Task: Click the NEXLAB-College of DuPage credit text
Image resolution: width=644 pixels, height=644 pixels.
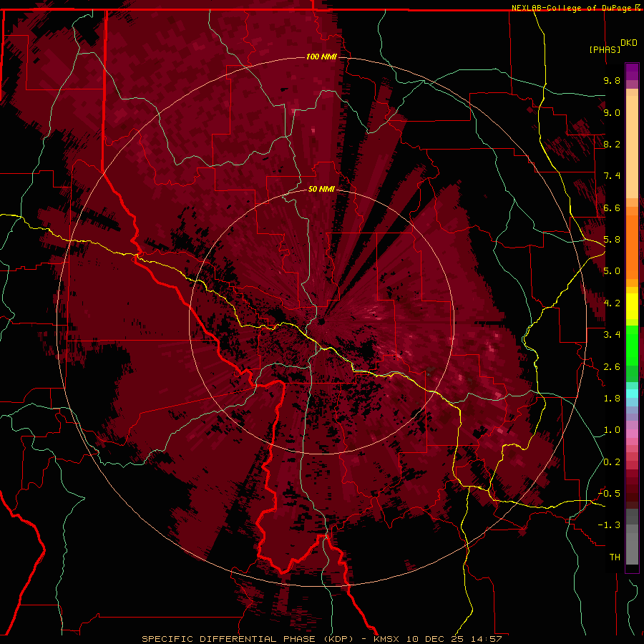Action: 571,8
